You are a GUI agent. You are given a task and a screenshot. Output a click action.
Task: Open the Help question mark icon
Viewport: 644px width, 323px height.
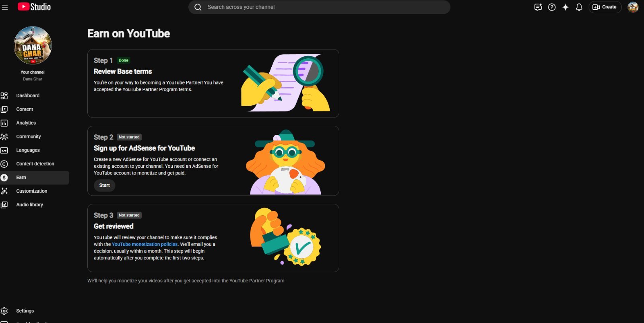tap(552, 7)
